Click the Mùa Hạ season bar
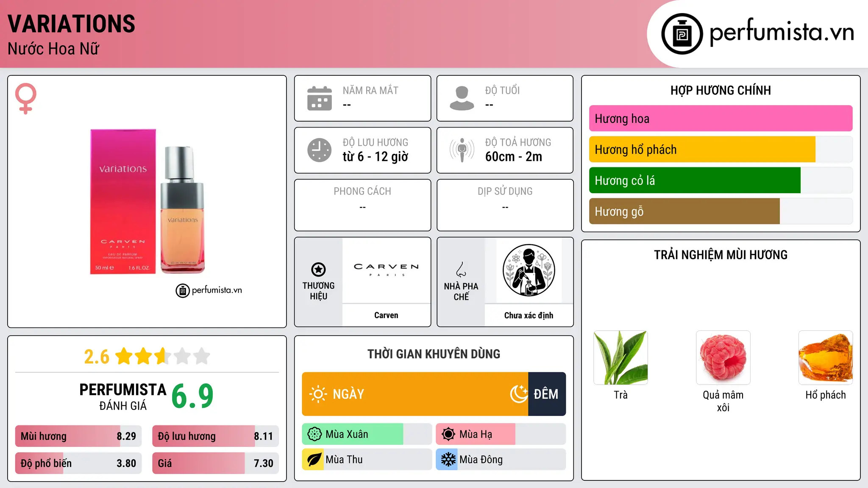Screen dimensions: 868x488 tap(501, 434)
